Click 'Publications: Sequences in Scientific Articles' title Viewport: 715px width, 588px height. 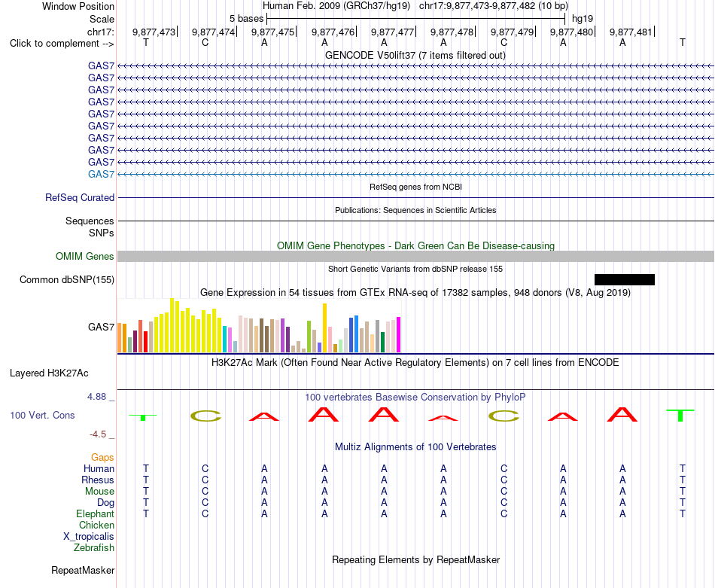(x=415, y=210)
